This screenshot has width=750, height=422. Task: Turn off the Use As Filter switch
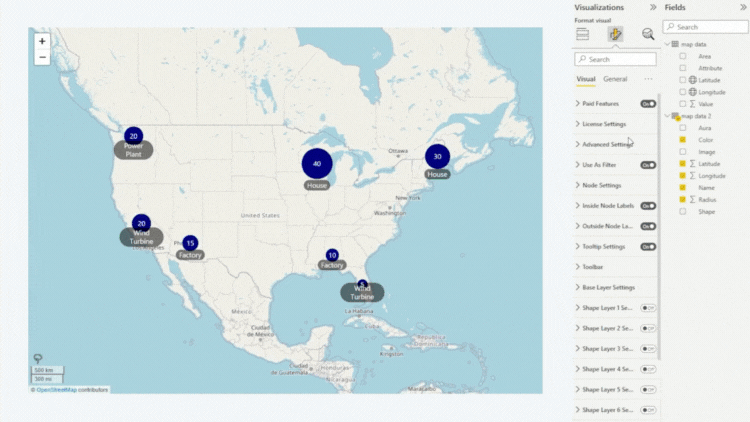click(x=648, y=165)
